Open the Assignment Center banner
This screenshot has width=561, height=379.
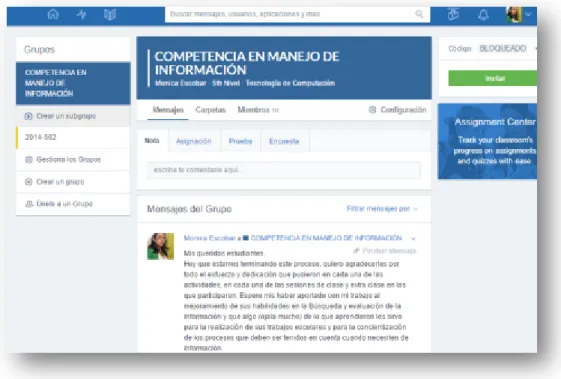487,141
